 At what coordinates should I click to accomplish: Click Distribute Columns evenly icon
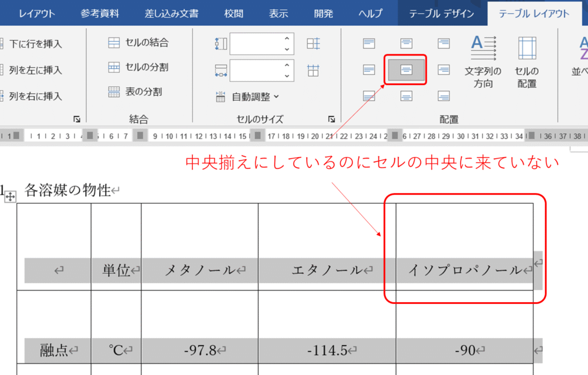[x=313, y=71]
